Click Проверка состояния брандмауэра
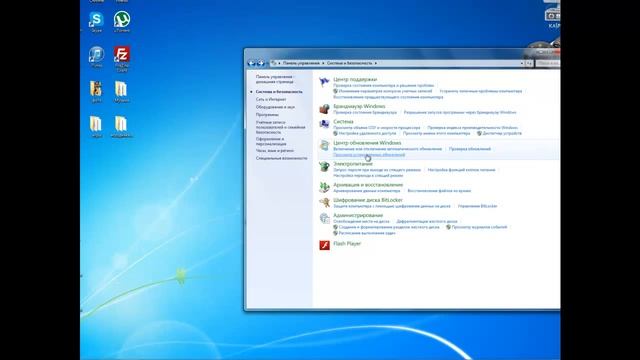The width and height of the screenshot is (640, 360). pyautogui.click(x=365, y=112)
